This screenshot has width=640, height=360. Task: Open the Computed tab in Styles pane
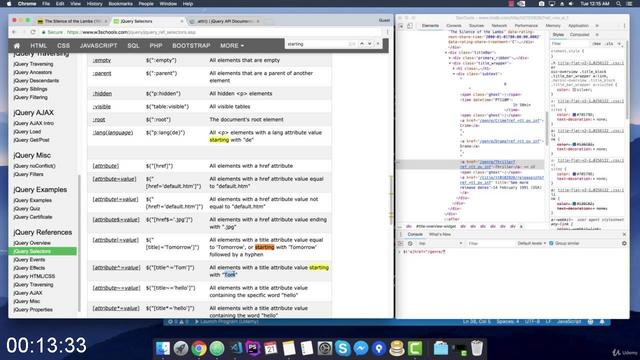tap(579, 35)
